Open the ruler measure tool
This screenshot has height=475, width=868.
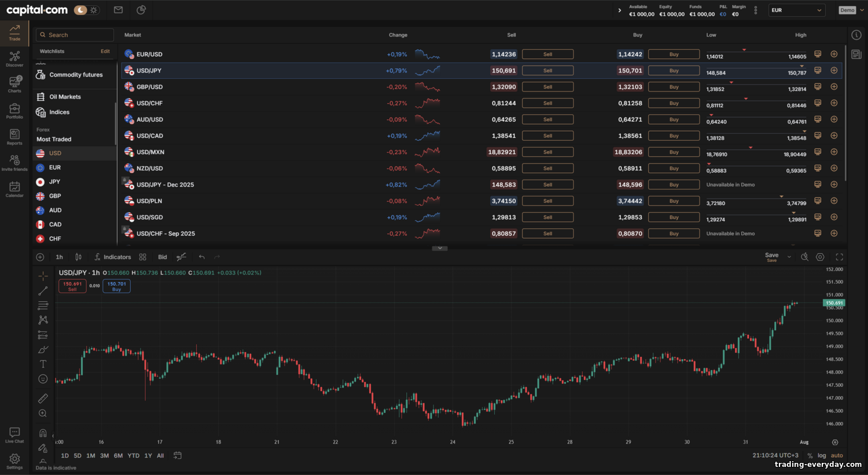point(43,399)
